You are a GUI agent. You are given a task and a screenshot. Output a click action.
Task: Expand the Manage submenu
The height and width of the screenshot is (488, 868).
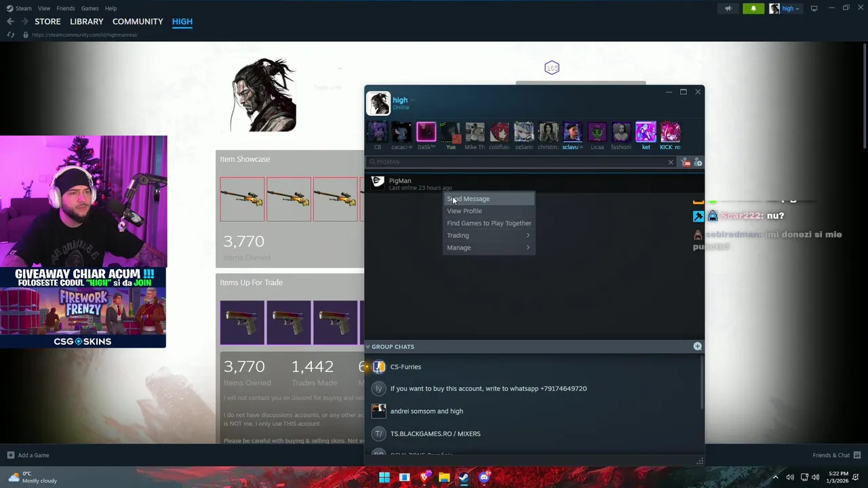click(489, 247)
